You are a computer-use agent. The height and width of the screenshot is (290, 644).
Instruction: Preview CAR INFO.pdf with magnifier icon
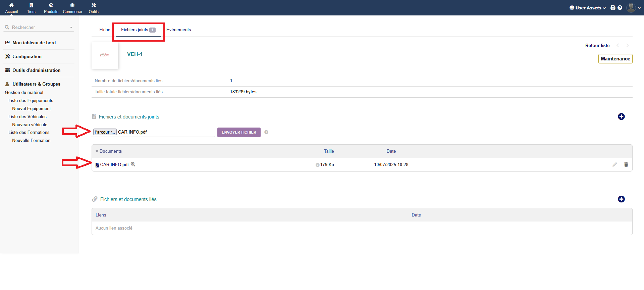[133, 164]
